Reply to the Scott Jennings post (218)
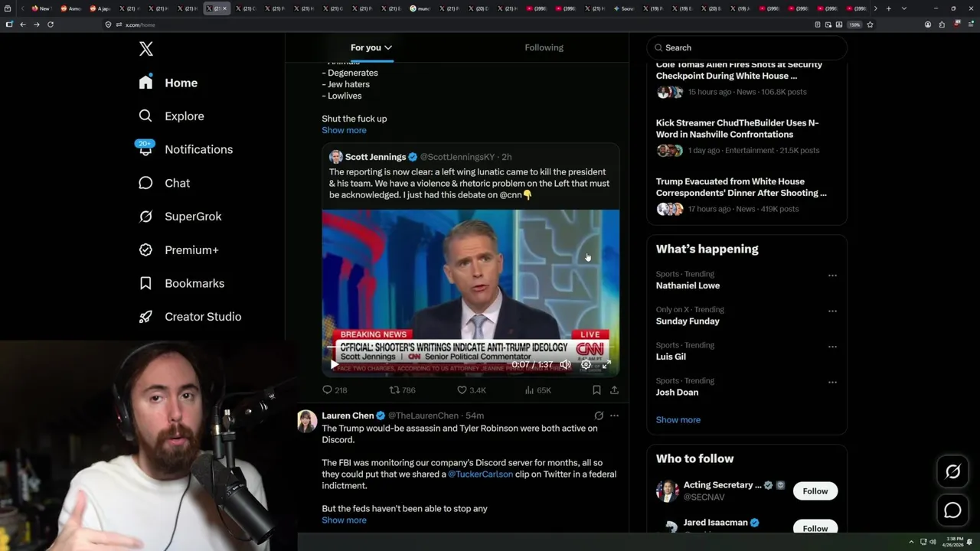980x551 pixels. click(x=334, y=390)
